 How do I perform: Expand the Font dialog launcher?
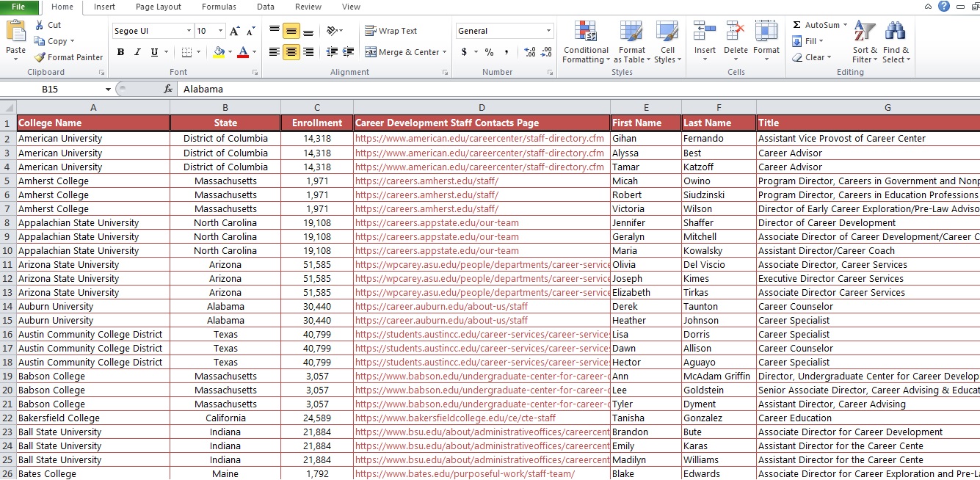click(255, 73)
